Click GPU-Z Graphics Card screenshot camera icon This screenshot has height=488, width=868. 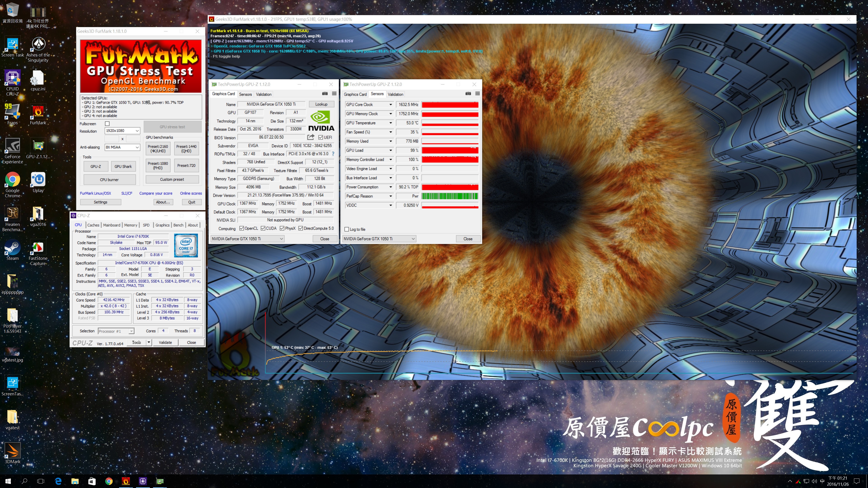point(325,94)
